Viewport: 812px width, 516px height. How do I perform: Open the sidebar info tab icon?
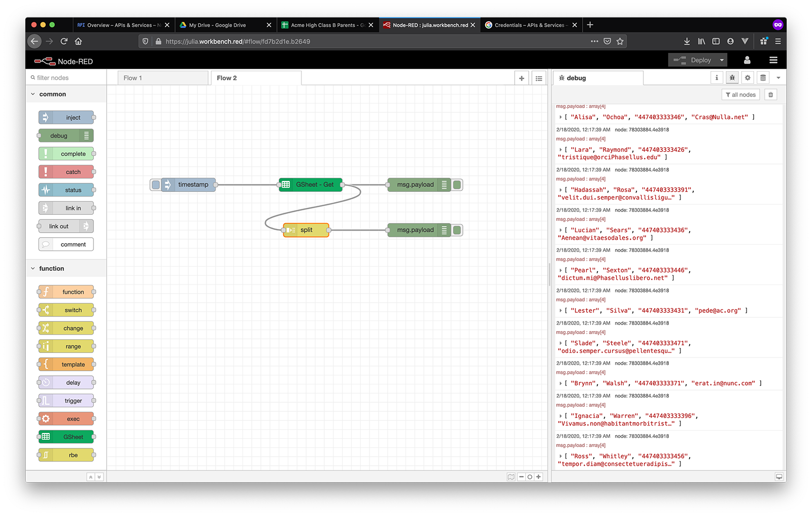[717, 78]
